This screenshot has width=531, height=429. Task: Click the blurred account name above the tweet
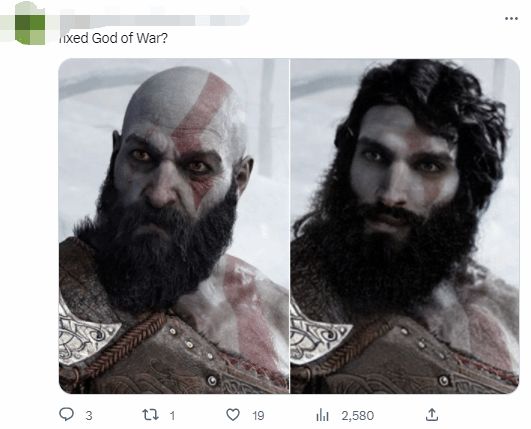(x=154, y=19)
